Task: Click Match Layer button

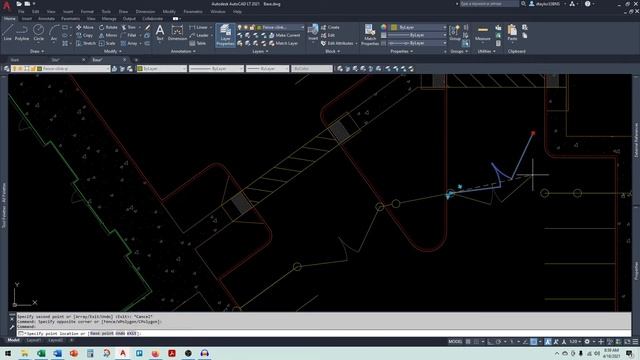Action: (x=283, y=43)
